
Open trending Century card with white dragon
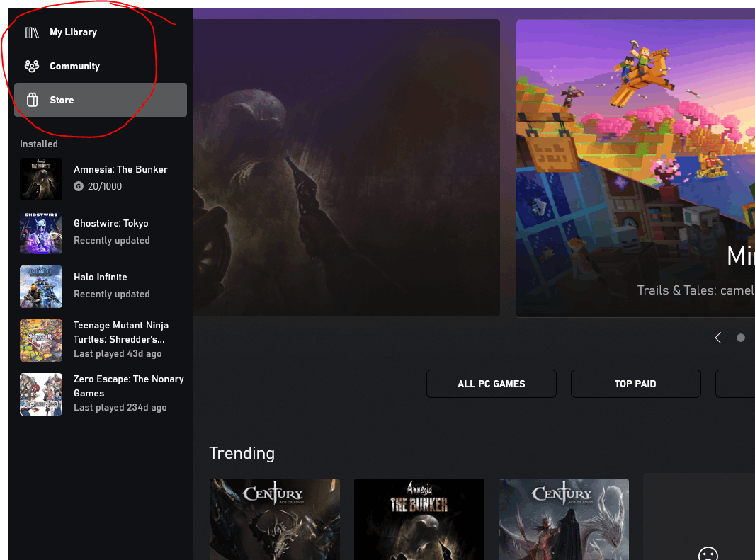[x=564, y=519]
